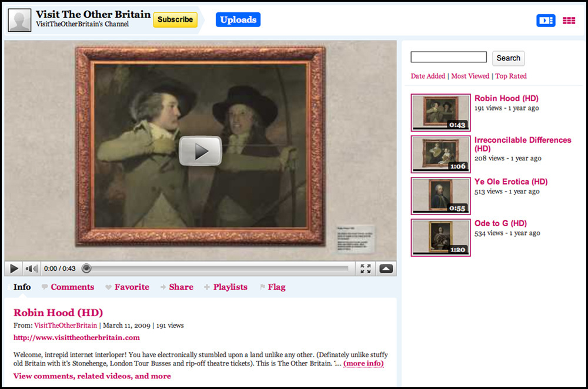
Task: Mute the video volume
Action: pos(31,269)
